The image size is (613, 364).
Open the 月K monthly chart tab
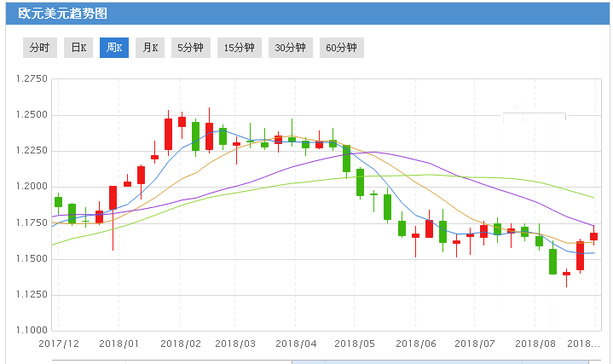pyautogui.click(x=150, y=48)
